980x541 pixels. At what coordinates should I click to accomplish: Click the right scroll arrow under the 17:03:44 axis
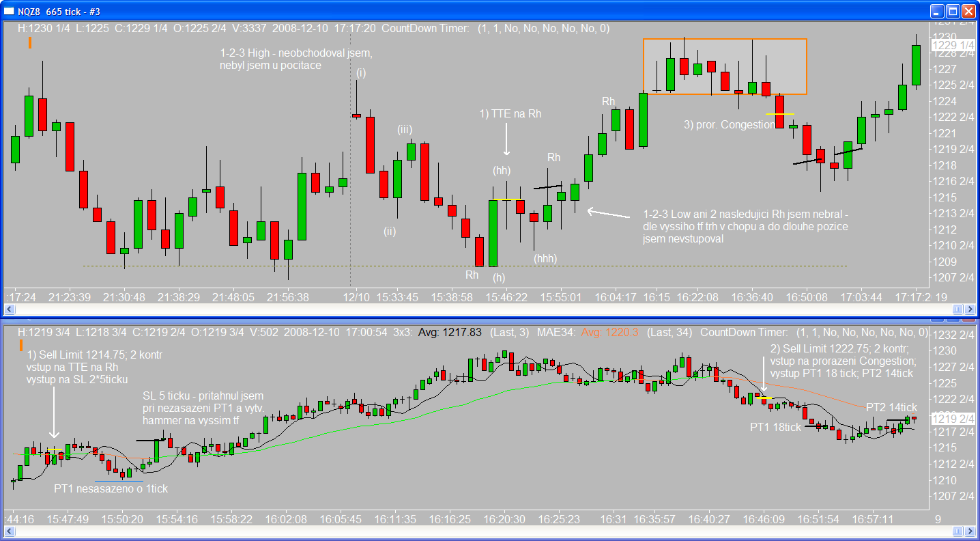[x=970, y=309]
